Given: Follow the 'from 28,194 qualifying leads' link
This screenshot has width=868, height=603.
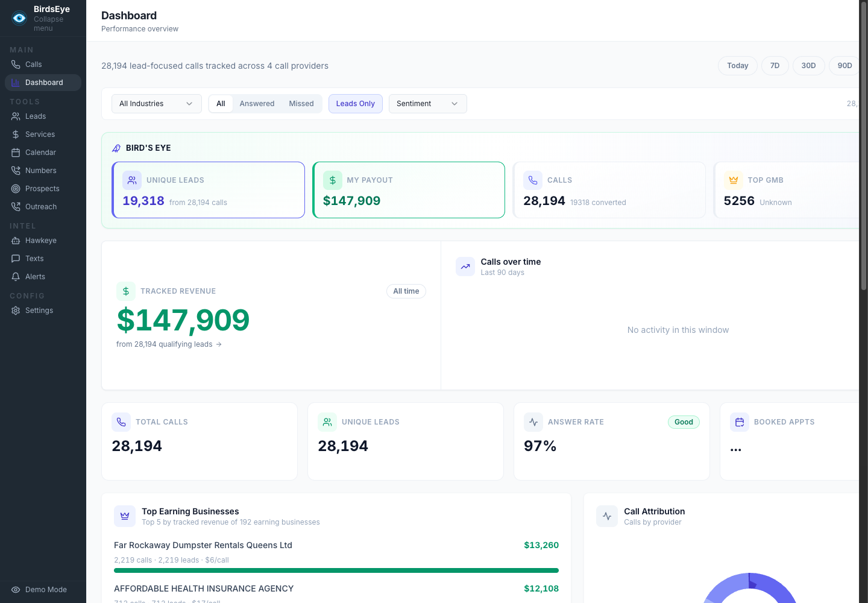Looking at the screenshot, I should [169, 344].
